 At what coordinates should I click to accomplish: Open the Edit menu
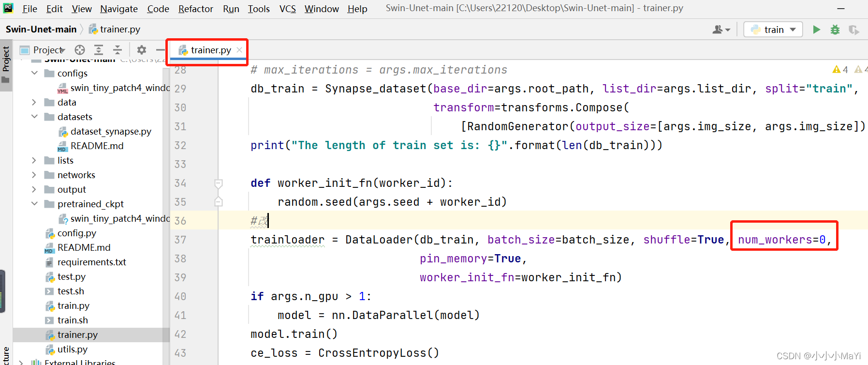pyautogui.click(x=54, y=9)
